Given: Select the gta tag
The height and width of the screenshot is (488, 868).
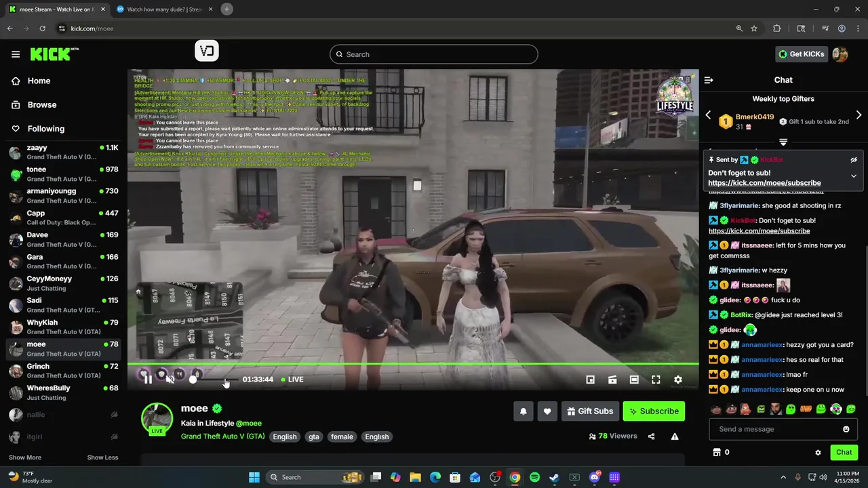Looking at the screenshot, I should click(x=314, y=436).
